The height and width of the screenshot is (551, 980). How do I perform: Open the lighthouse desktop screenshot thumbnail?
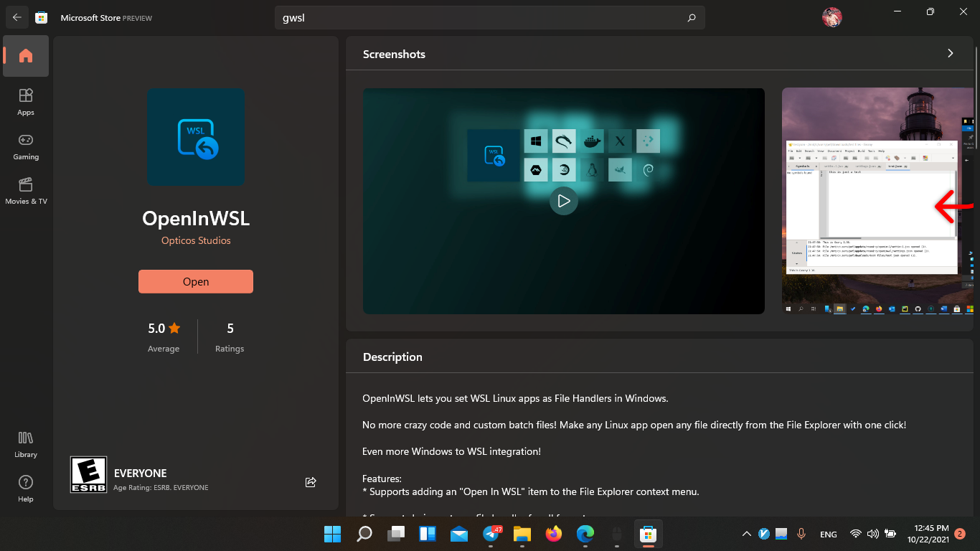click(x=878, y=201)
